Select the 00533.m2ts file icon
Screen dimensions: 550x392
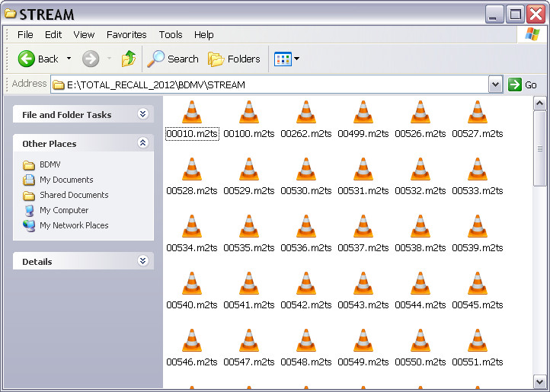(x=478, y=169)
